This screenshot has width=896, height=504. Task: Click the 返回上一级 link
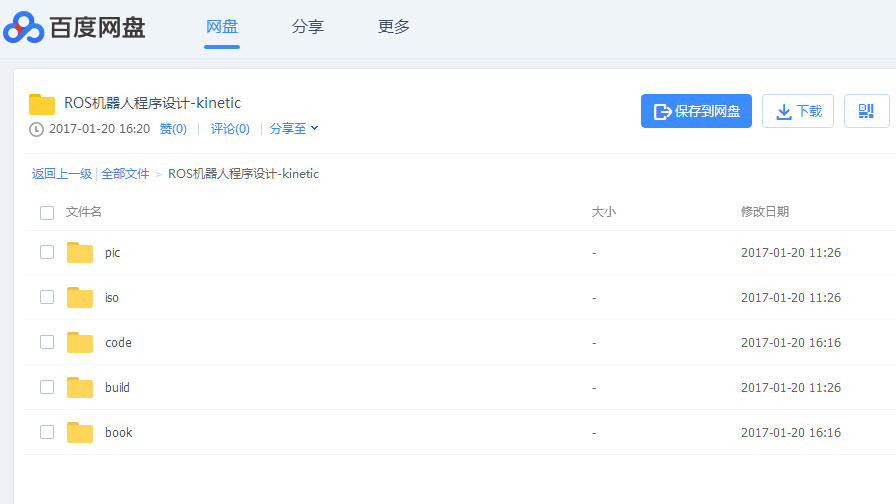click(62, 174)
